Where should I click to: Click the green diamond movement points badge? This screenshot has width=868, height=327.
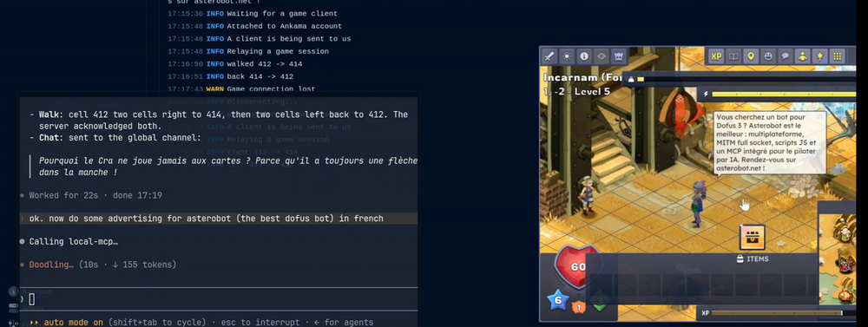pos(600,302)
